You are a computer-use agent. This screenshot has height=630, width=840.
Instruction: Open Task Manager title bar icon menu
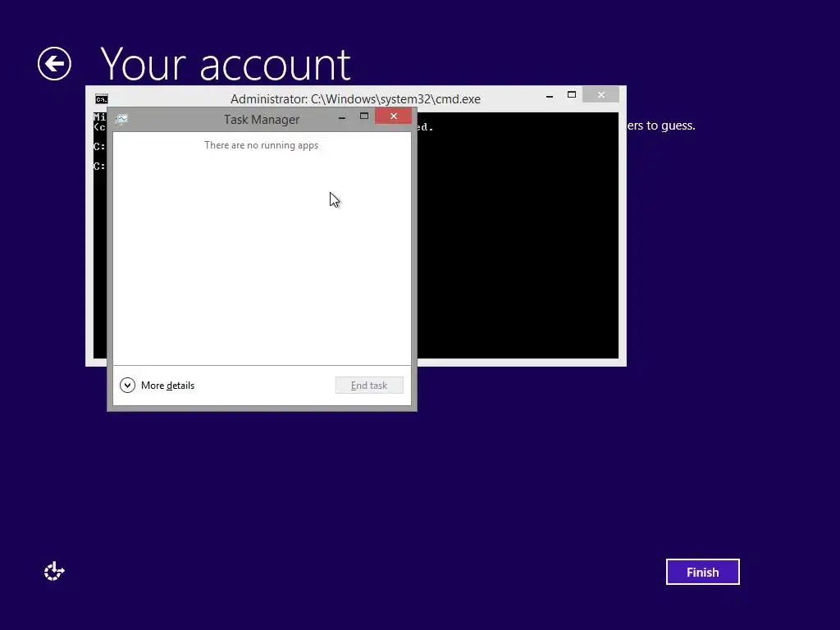(122, 119)
